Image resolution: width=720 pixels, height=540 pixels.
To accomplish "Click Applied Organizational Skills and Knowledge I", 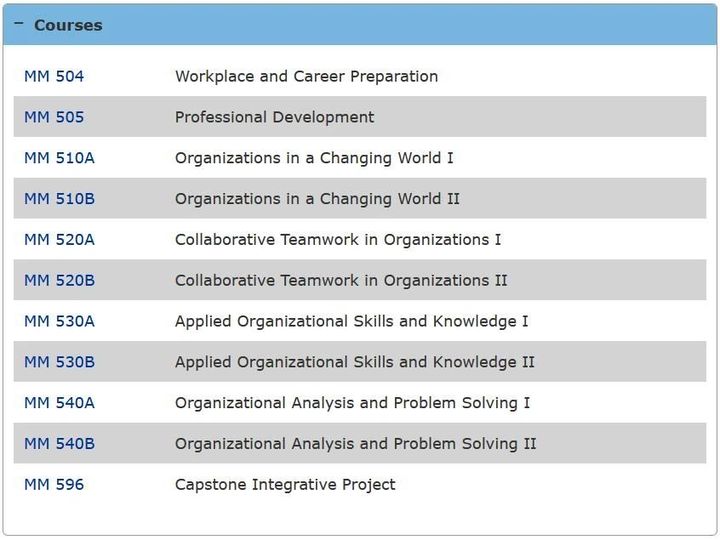I will [351, 321].
